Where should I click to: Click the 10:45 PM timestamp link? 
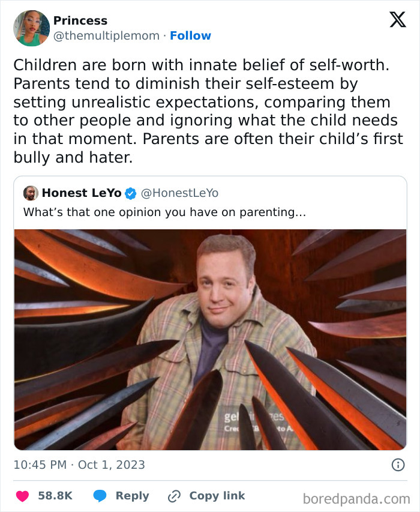click(x=39, y=463)
